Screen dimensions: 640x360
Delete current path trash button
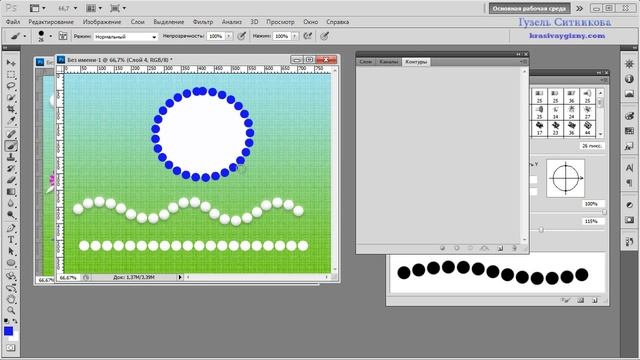tap(514, 248)
